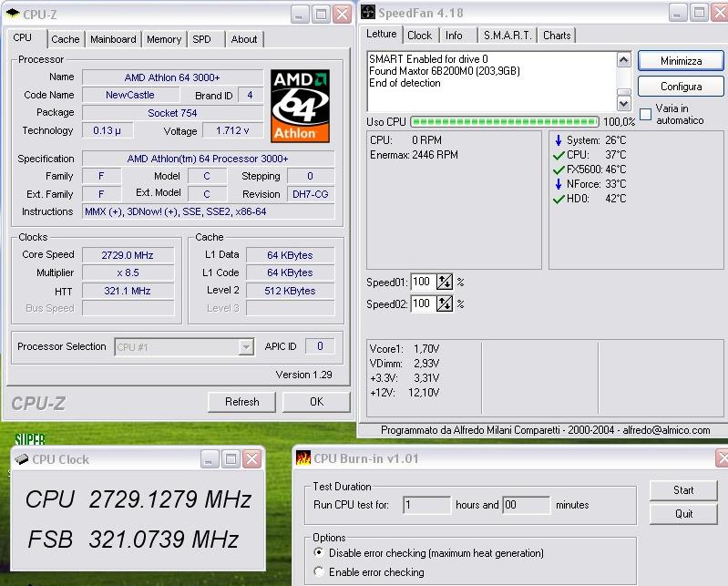Click the CPU-Z title bar app icon
Screen dimensions: 728x586
point(13,14)
